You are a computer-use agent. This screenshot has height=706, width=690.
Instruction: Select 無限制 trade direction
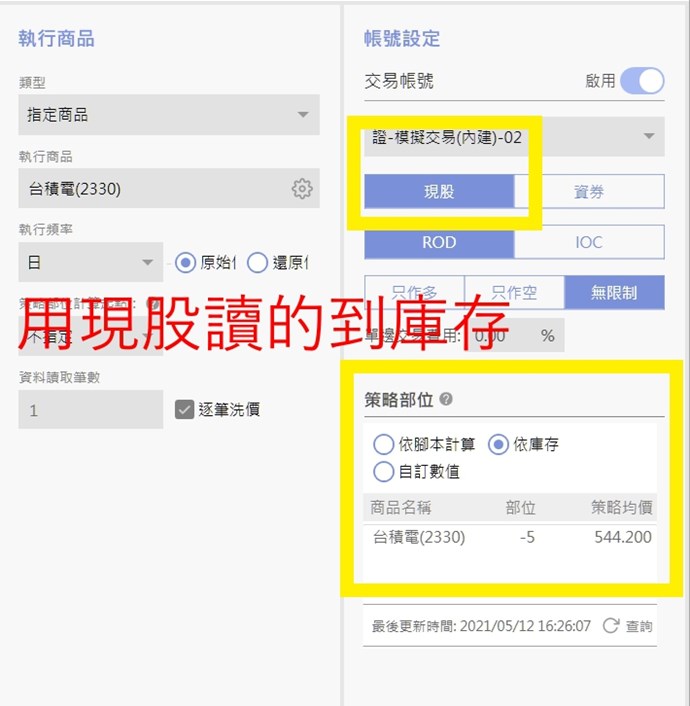[x=614, y=293]
